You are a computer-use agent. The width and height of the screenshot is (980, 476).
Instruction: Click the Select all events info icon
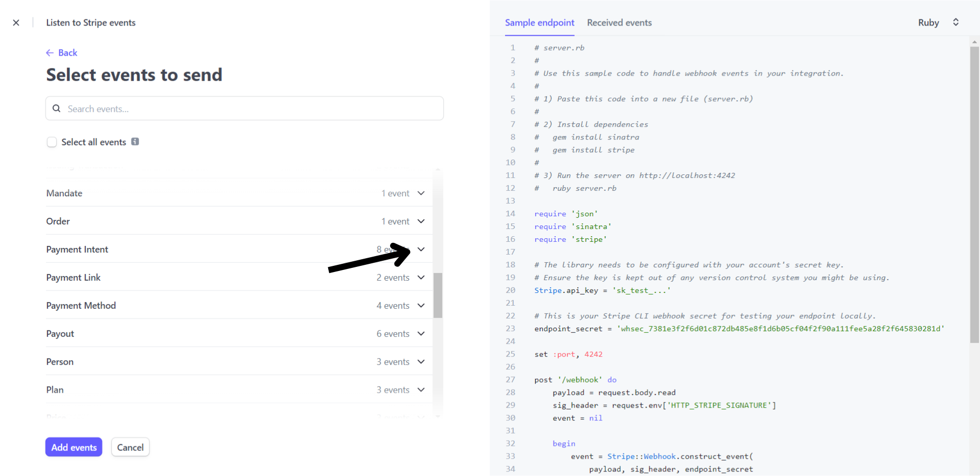click(135, 142)
